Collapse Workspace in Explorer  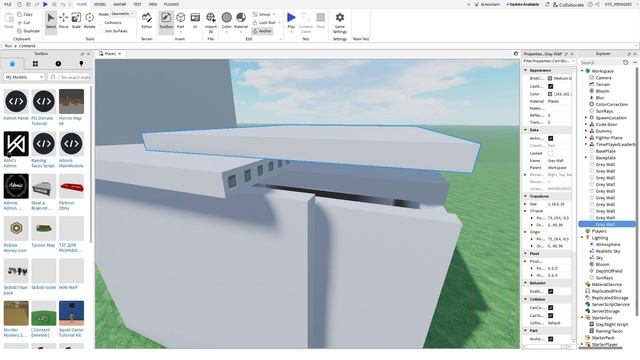[582, 71]
